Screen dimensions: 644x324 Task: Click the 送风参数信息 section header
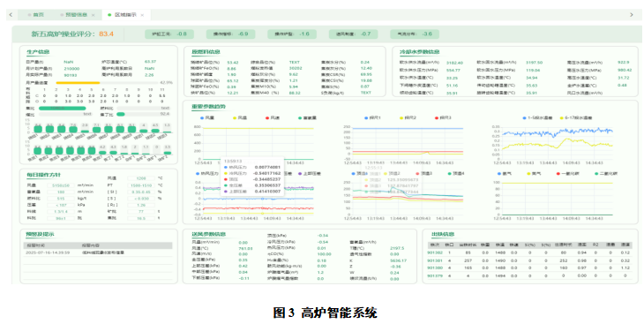click(209, 234)
